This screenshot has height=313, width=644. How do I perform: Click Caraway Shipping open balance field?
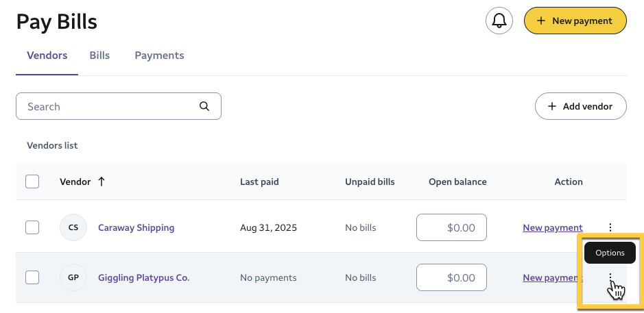point(451,227)
